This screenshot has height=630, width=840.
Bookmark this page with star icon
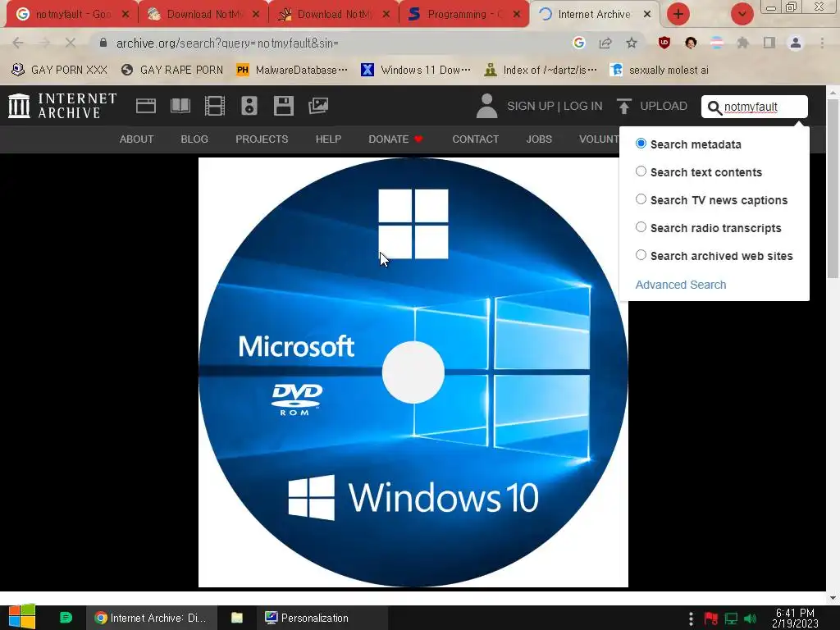pyautogui.click(x=632, y=43)
